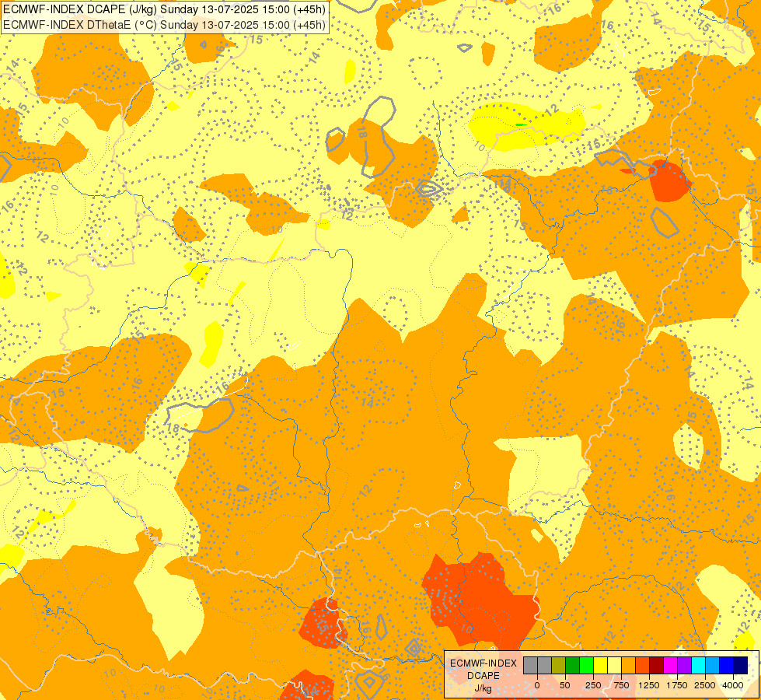Click the legend value 750
Screen dimensions: 761x700
pyautogui.click(x=621, y=685)
